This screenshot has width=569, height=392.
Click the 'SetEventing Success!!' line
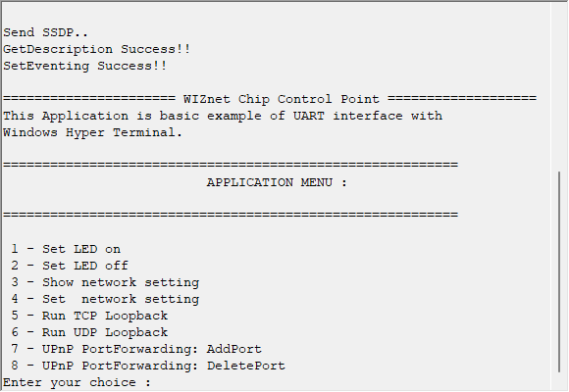[x=85, y=66]
